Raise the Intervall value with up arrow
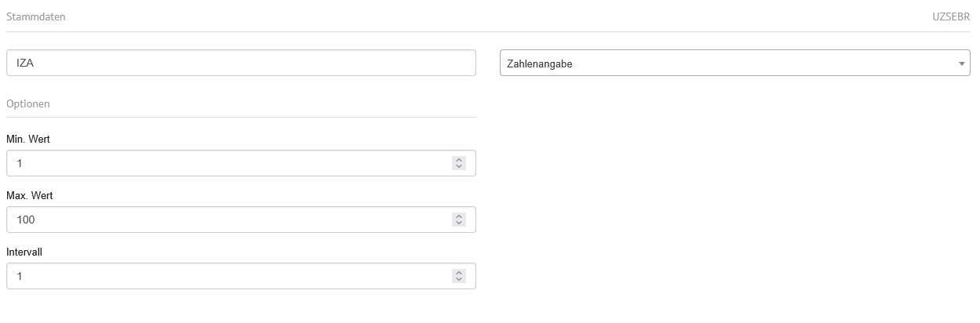Image resolution: width=980 pixels, height=323 pixels. coord(459,273)
